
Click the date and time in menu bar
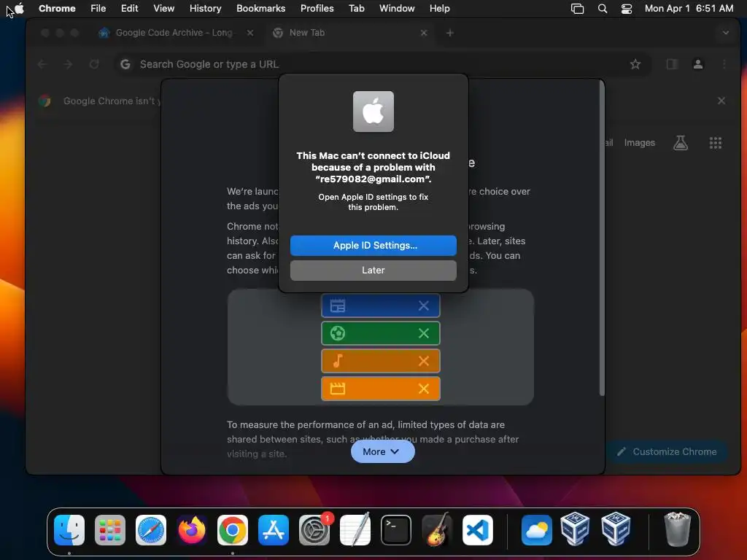click(689, 8)
